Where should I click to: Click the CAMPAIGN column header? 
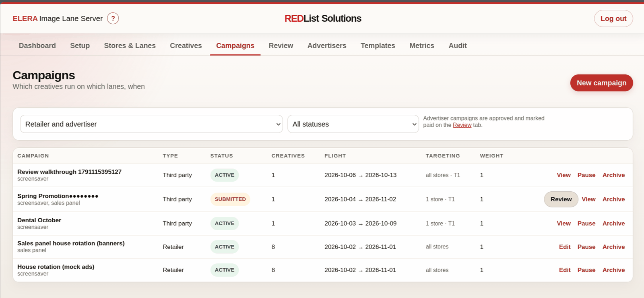point(33,156)
